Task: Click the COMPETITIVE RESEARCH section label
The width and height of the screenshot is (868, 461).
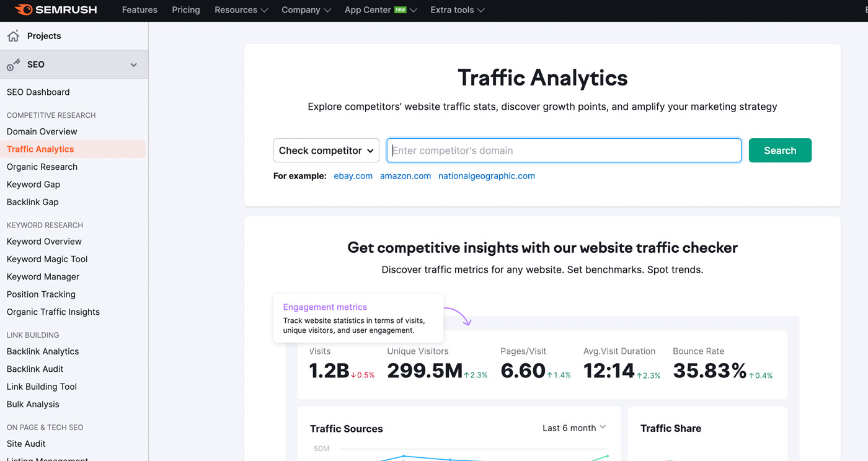Action: click(51, 115)
